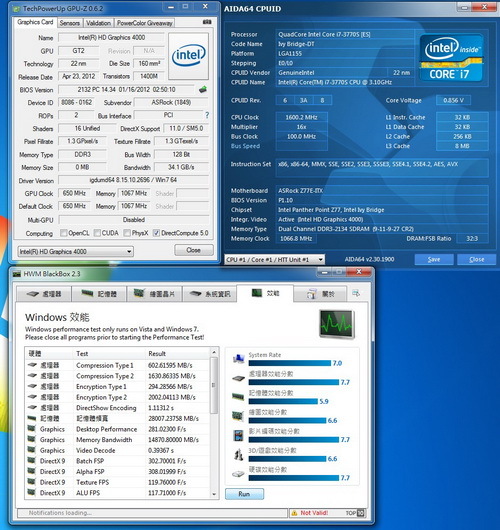The width and height of the screenshot is (500, 530).
Task: Open the CPU #1 / Core #1 dropdown in AIDA64
Action: pyautogui.click(x=274, y=259)
